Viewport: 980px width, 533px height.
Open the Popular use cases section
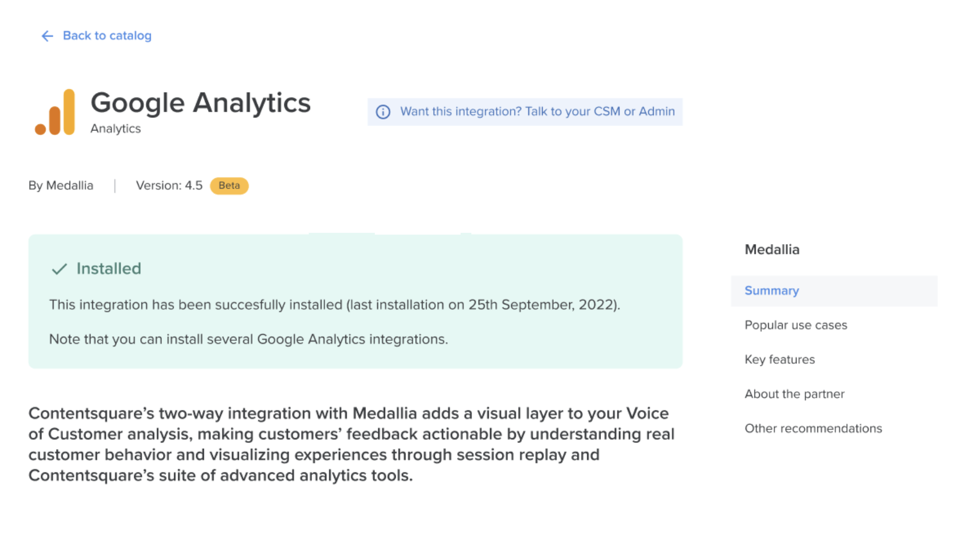point(796,325)
